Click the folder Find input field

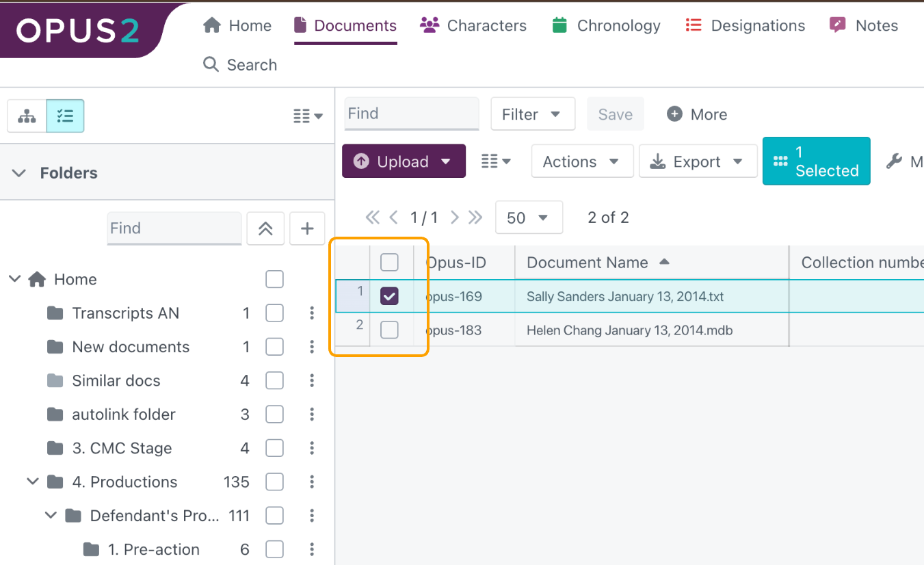[174, 228]
